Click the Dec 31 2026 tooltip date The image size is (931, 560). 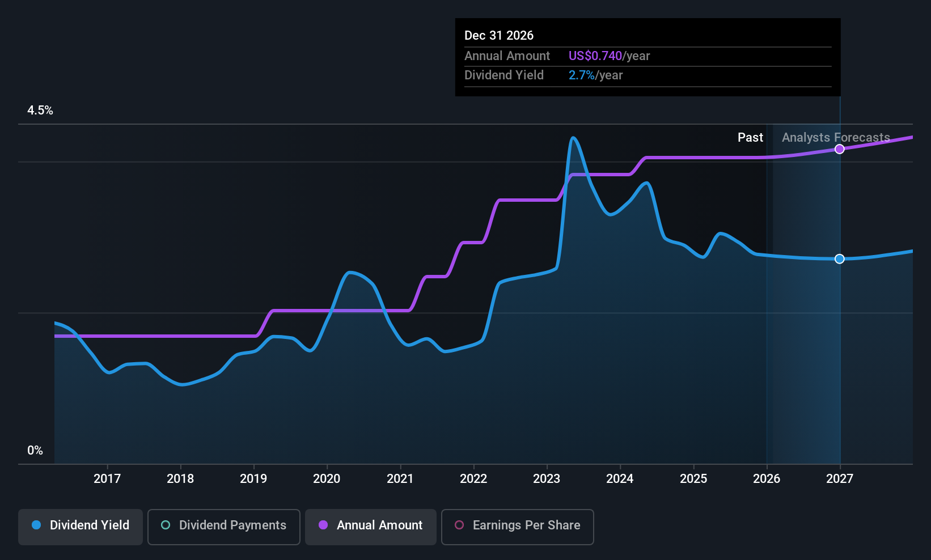[499, 36]
